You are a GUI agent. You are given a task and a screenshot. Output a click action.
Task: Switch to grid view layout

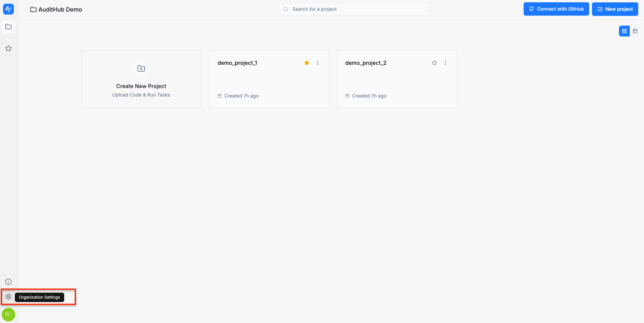click(x=624, y=31)
